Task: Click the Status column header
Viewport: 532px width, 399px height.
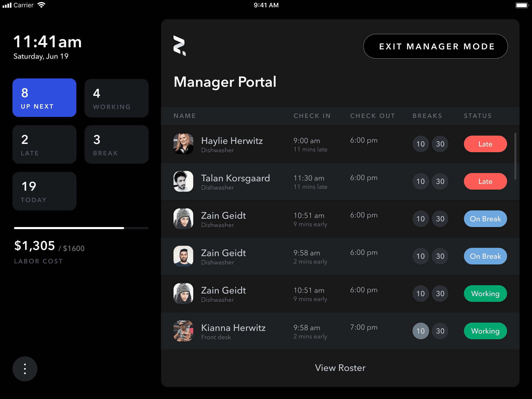Action: coord(478,116)
